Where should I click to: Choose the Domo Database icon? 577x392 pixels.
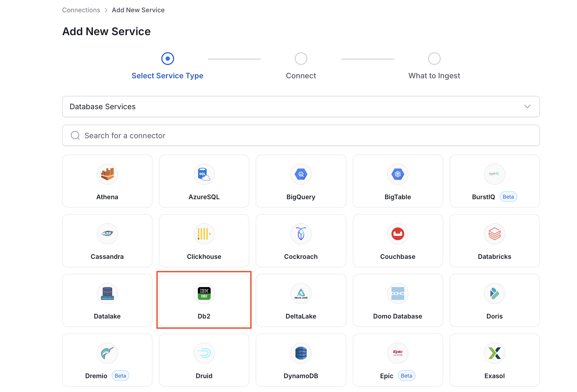point(398,293)
